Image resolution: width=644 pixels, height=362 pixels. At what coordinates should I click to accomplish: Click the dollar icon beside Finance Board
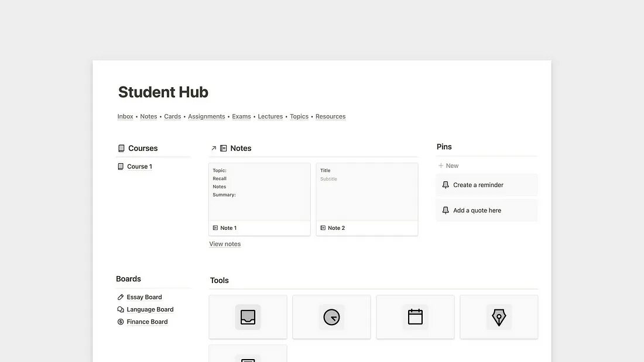click(x=121, y=322)
